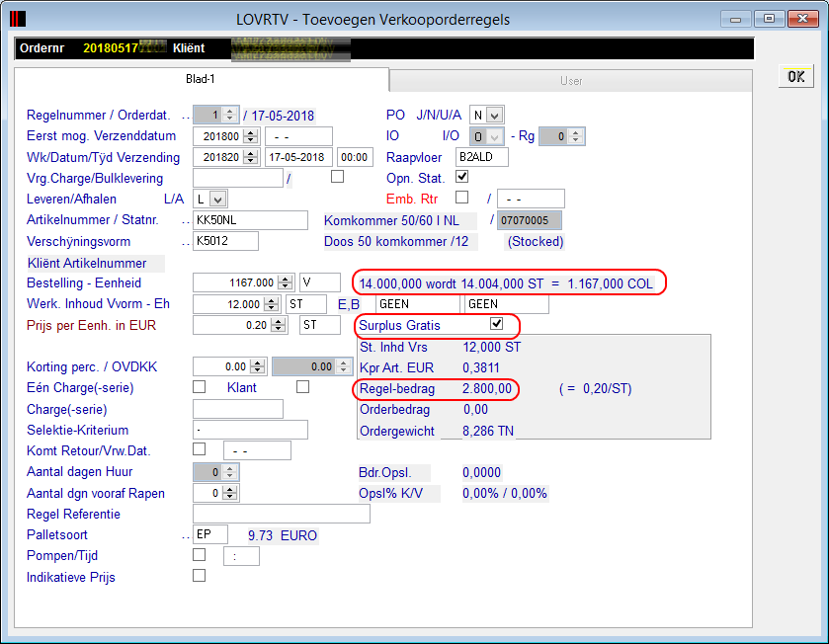
Task: Click the Werk. Inhoud unit field ST
Action: [306, 304]
